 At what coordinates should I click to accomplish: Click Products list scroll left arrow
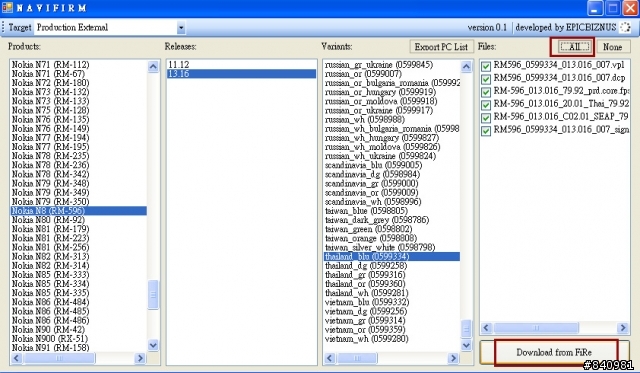(x=16, y=358)
